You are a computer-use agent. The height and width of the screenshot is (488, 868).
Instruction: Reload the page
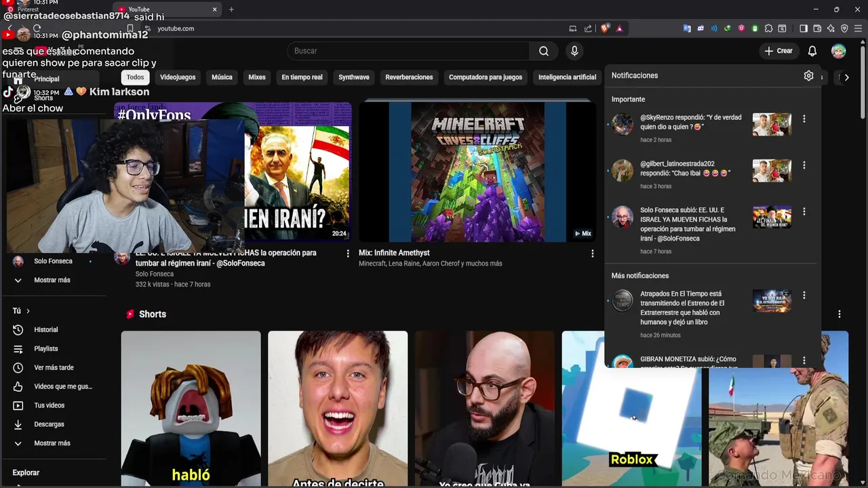(x=37, y=28)
